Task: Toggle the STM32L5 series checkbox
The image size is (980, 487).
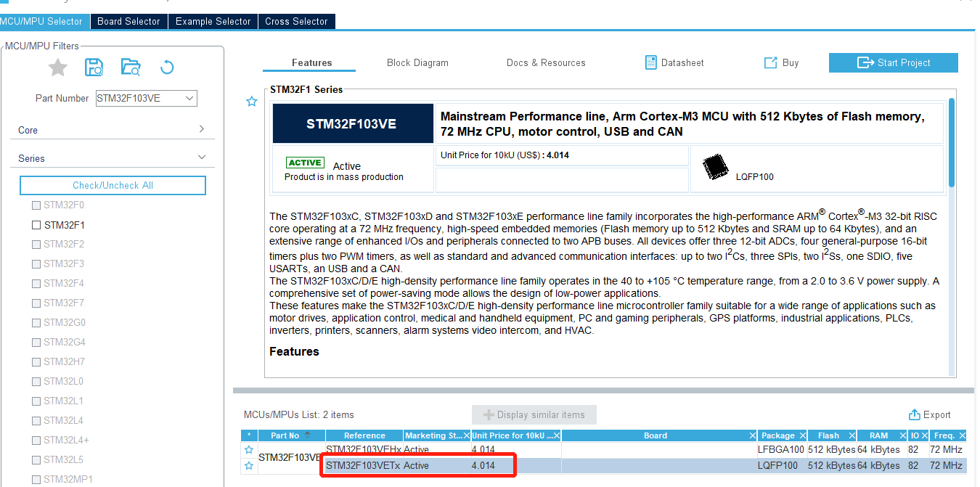Action: click(36, 460)
